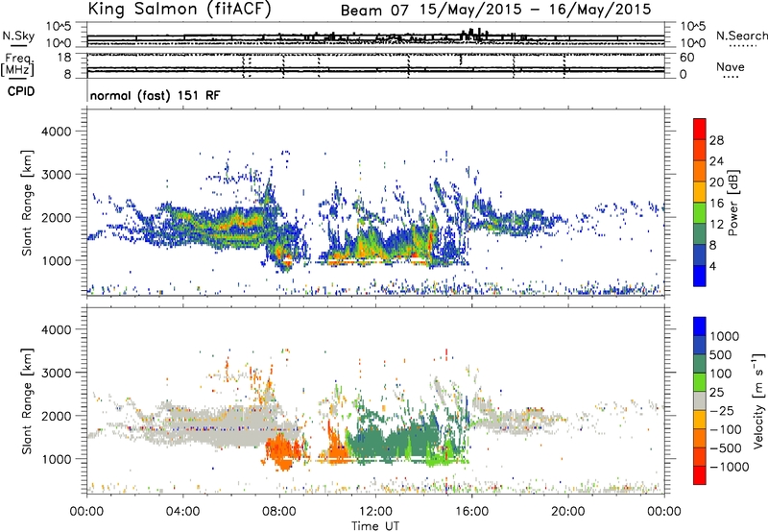
Task: Click the 4000 tick on the velocity panel
Action: (56, 329)
